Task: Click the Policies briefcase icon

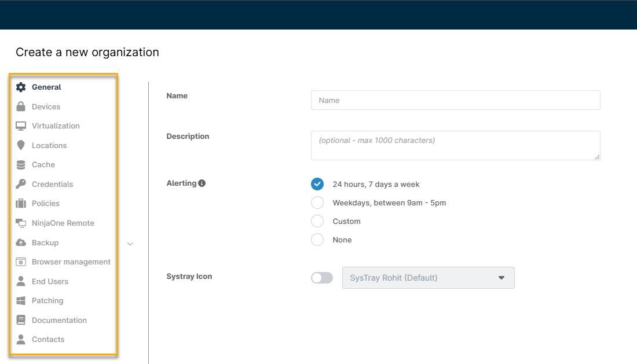Action: (x=21, y=204)
